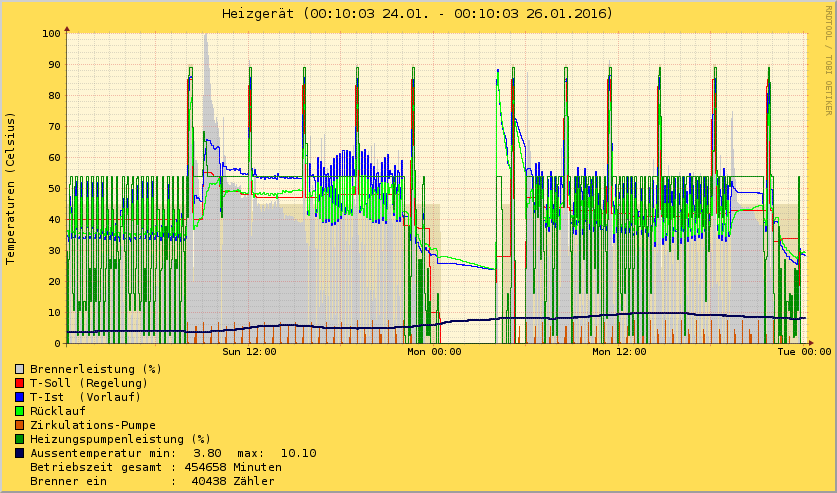Viewport: 837px width, 493px height.
Task: Click the y-axis label 10
Action: point(54,312)
